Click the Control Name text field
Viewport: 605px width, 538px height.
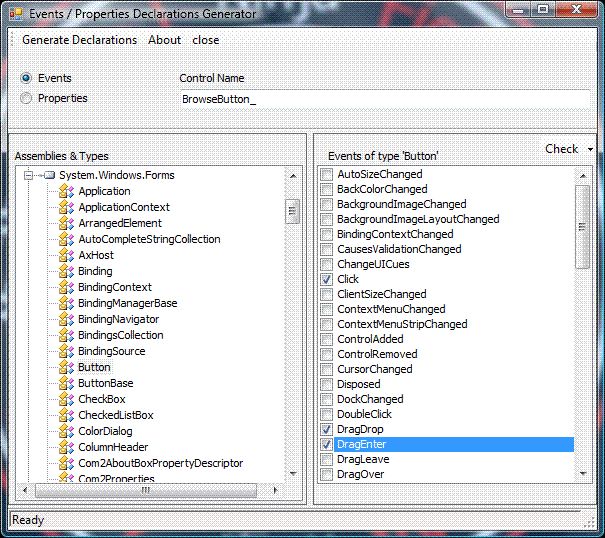pos(385,99)
